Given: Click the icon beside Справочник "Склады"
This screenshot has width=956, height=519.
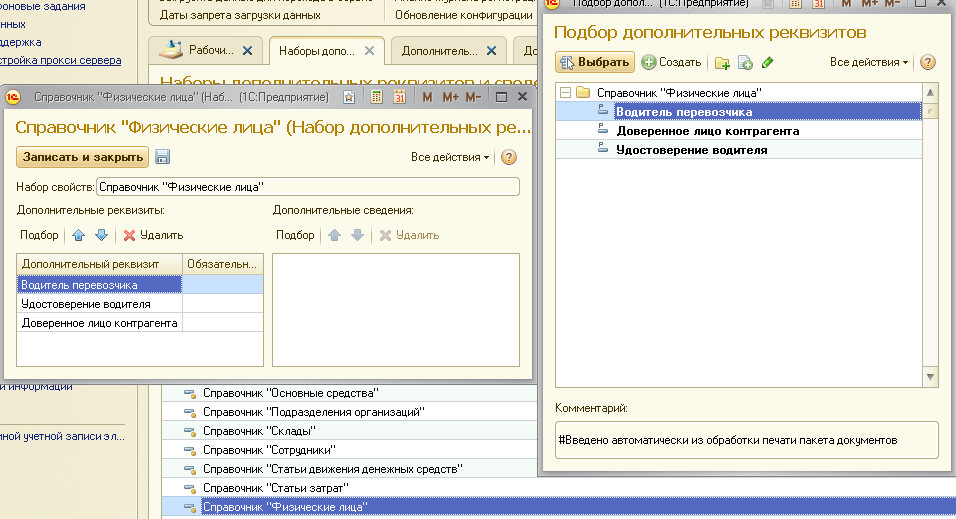Looking at the screenshot, I should coord(190,431).
